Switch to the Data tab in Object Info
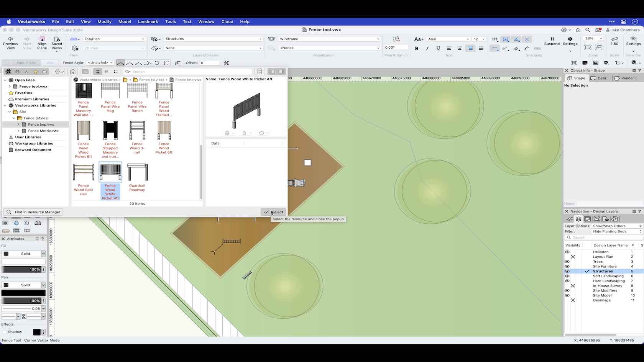The height and width of the screenshot is (362, 644). coord(598,78)
